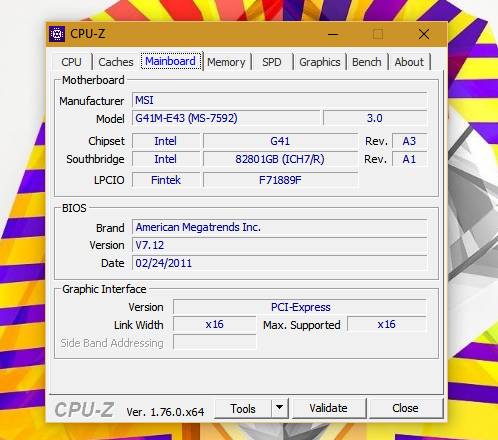Click the Southbridge vendor Intel field
This screenshot has height=440, width=498.
click(x=166, y=159)
